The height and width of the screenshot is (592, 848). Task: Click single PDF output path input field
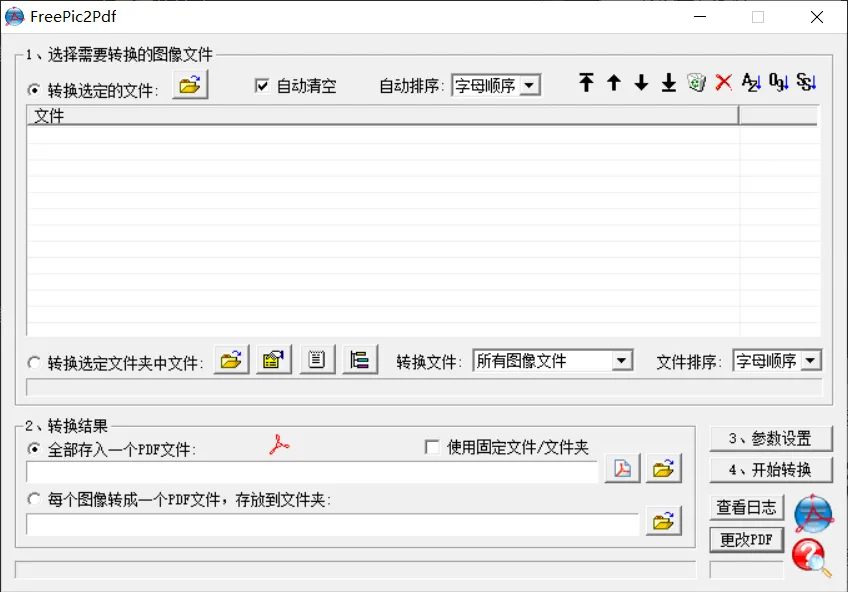point(312,473)
